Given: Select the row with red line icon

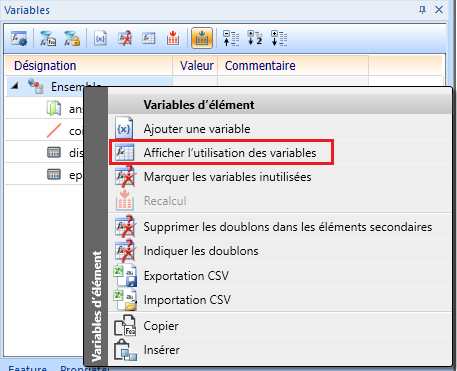Looking at the screenshot, I should 45,131.
